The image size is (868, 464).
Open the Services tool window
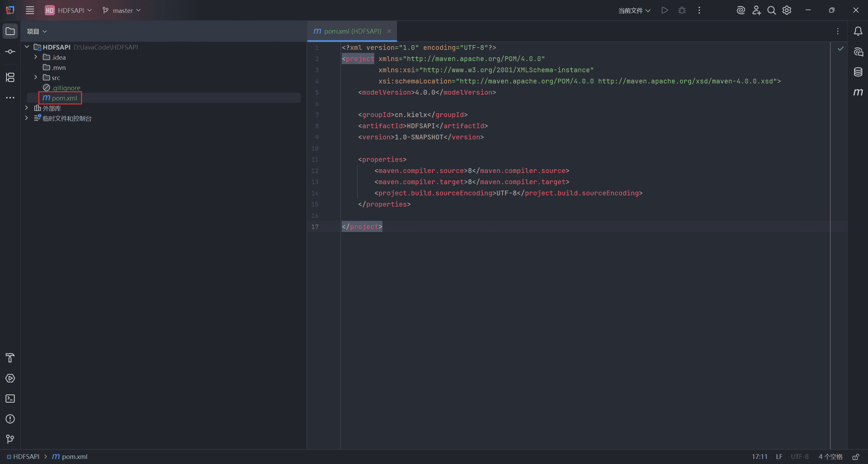(10, 378)
